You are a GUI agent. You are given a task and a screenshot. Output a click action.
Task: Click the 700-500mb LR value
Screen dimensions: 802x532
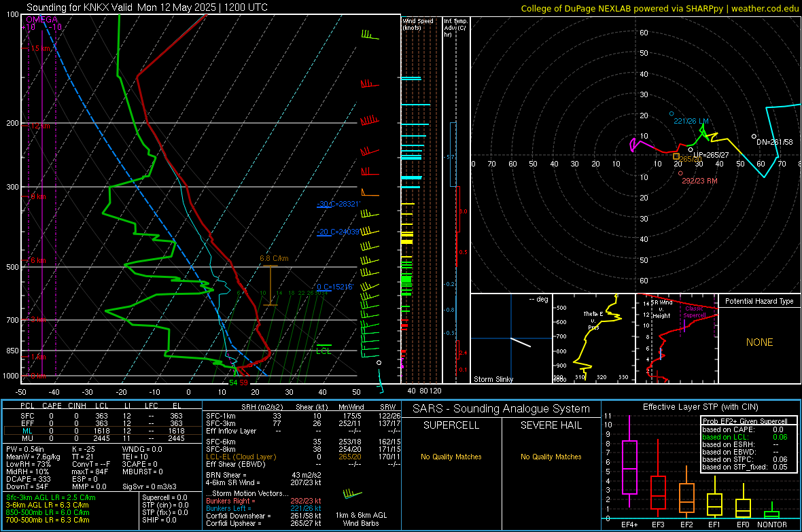[x=48, y=520]
